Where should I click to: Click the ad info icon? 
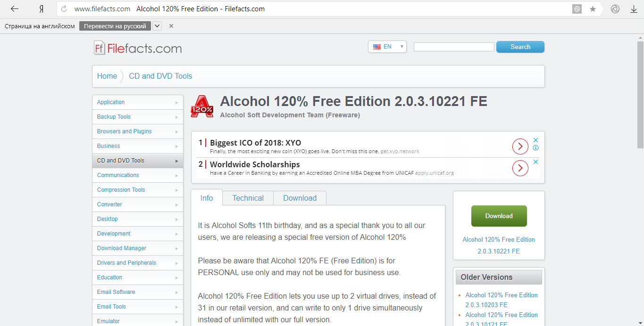[x=535, y=147]
